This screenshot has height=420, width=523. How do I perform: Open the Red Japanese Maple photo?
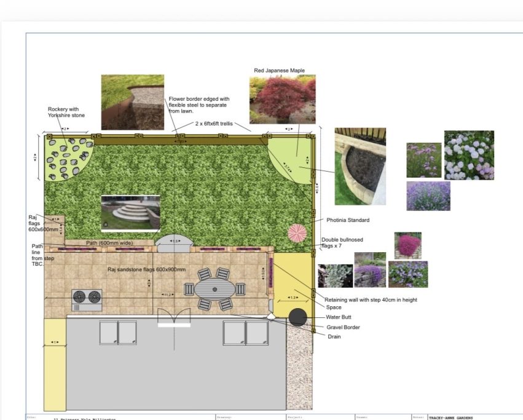282,99
